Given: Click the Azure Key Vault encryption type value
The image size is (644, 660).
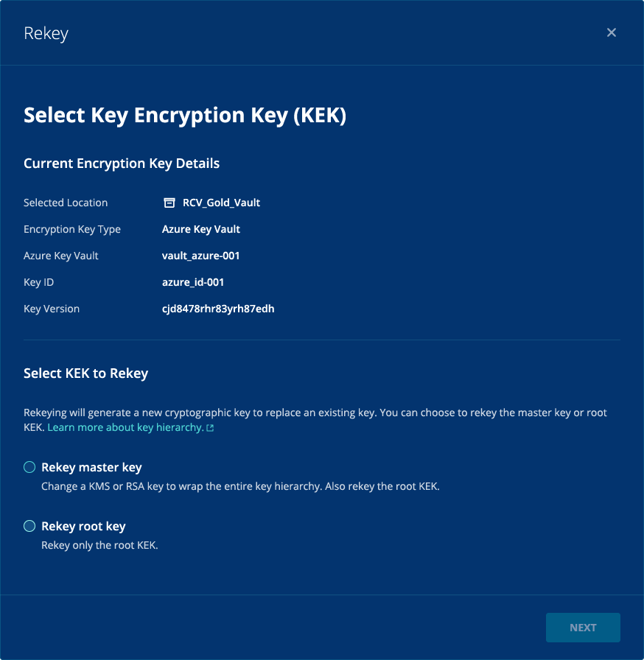Looking at the screenshot, I should (200, 229).
